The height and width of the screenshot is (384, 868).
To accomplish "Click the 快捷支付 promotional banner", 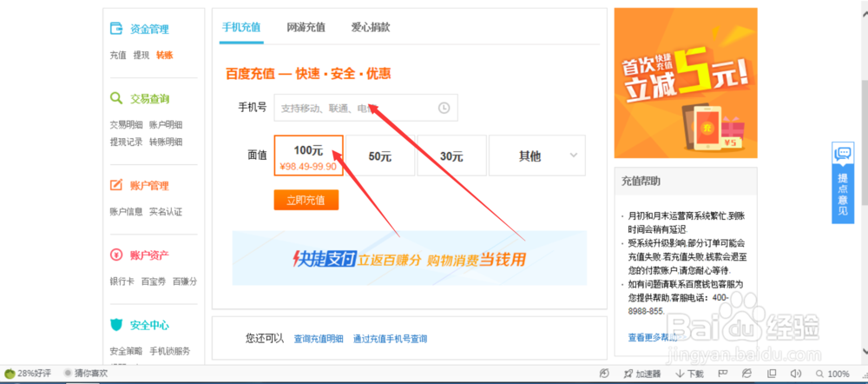I will tap(409, 258).
